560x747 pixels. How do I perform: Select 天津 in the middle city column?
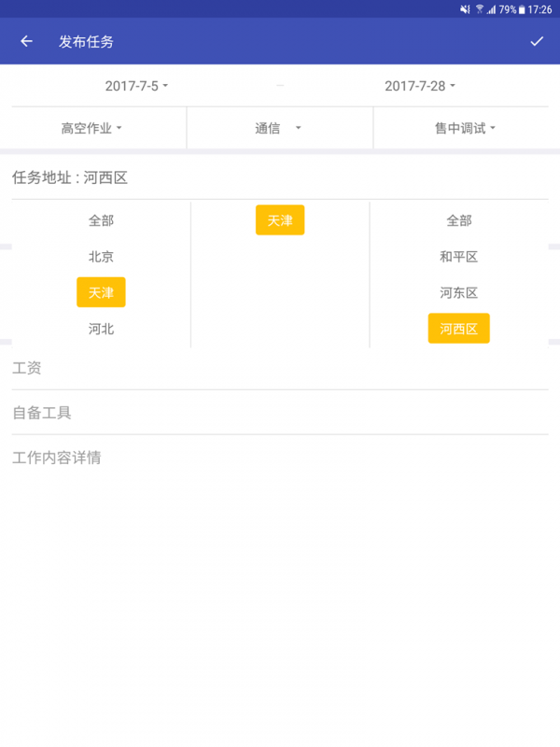pos(280,220)
